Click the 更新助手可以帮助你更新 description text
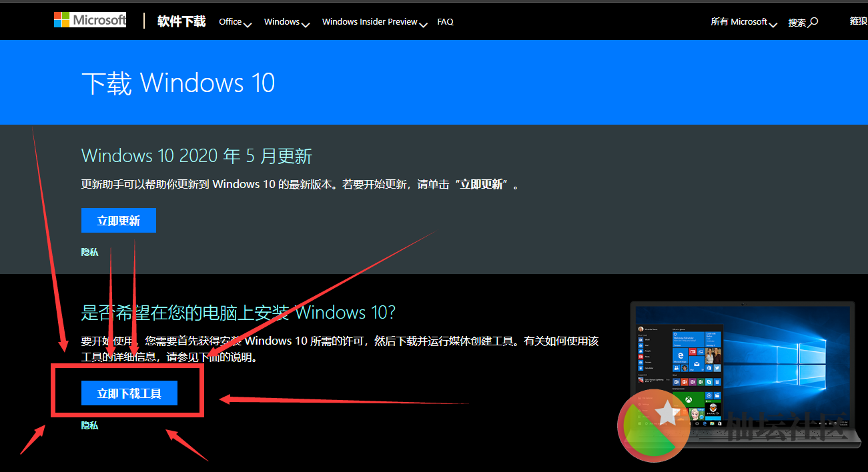868x472 pixels. [300, 185]
